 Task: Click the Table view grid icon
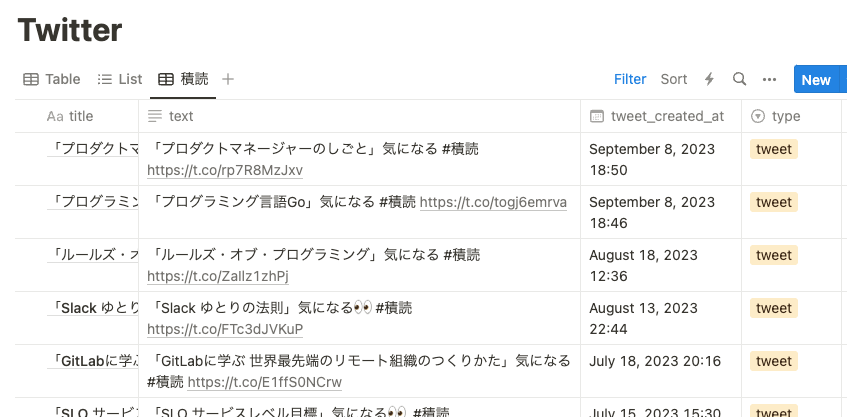[31, 79]
